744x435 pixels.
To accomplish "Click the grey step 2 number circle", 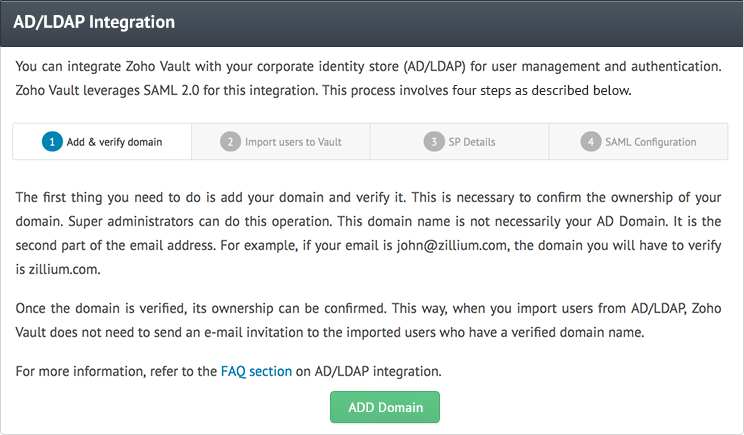I will pos(229,142).
